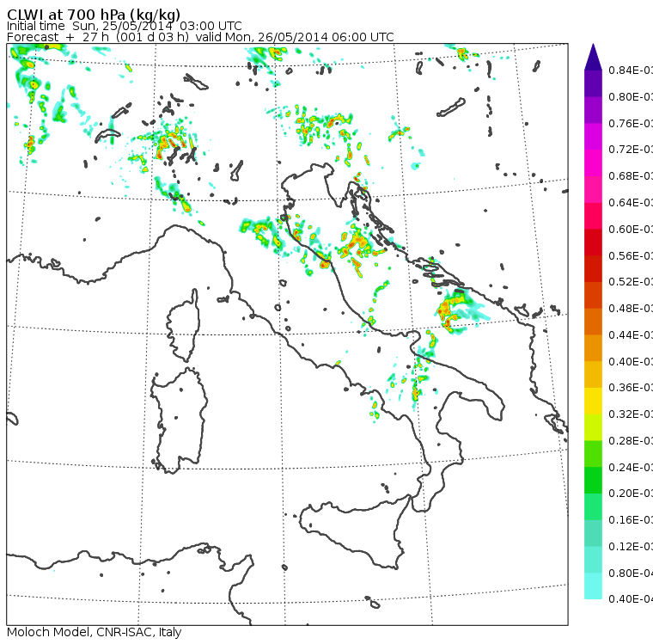Screen dimensions: 653x644
Task: Click the colorbar label 0.24E-03
Action: point(631,467)
